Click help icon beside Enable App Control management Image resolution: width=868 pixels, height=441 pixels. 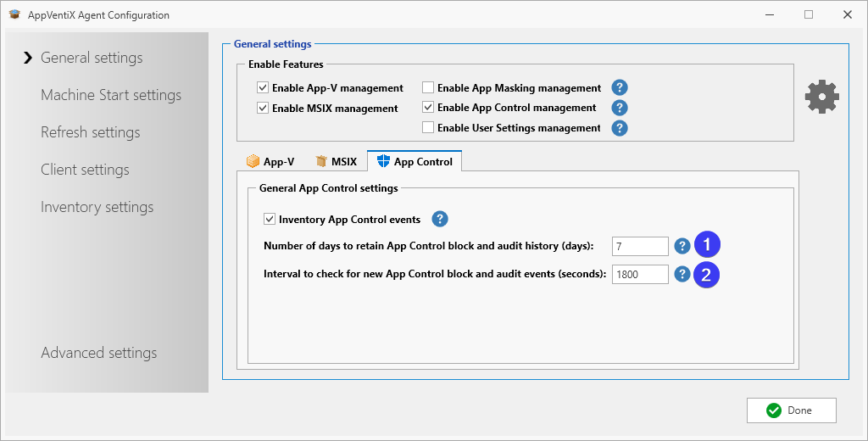[620, 108]
